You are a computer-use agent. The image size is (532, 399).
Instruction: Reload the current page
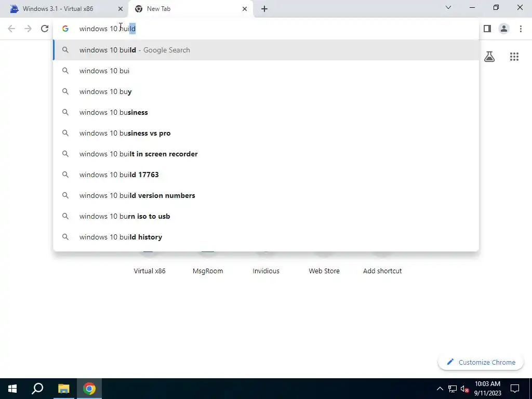[x=45, y=29]
